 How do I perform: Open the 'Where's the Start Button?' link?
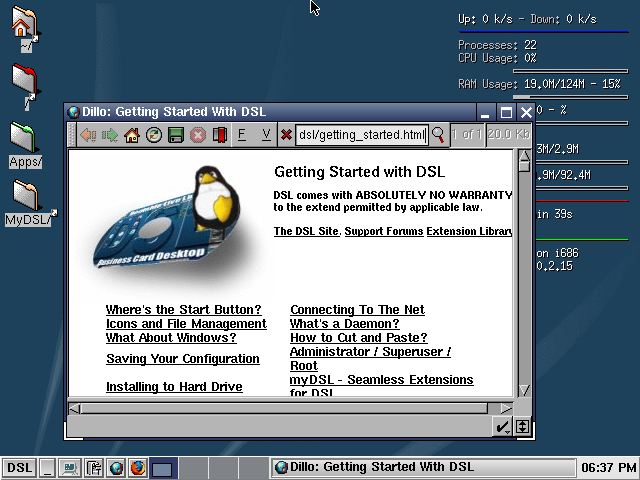[183, 310]
